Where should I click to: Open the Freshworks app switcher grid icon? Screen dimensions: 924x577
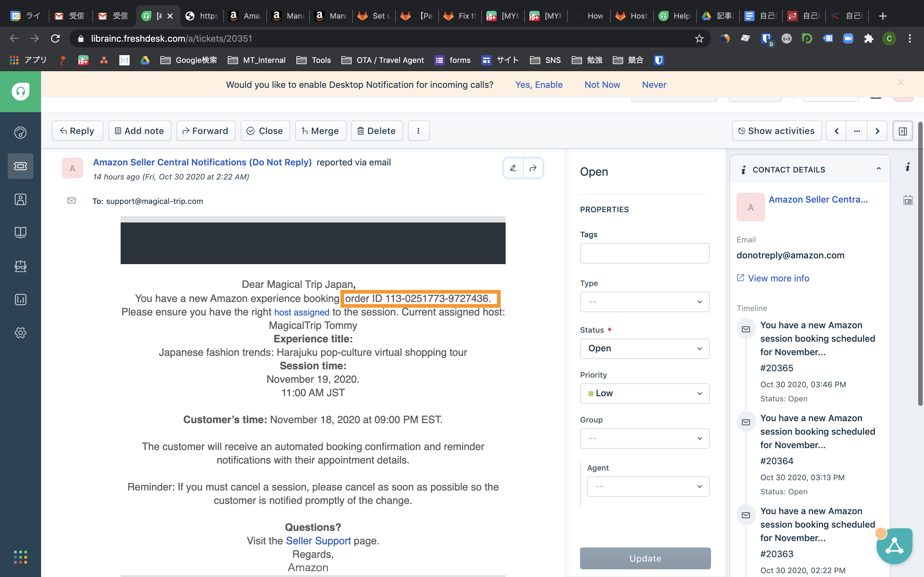[20, 557]
